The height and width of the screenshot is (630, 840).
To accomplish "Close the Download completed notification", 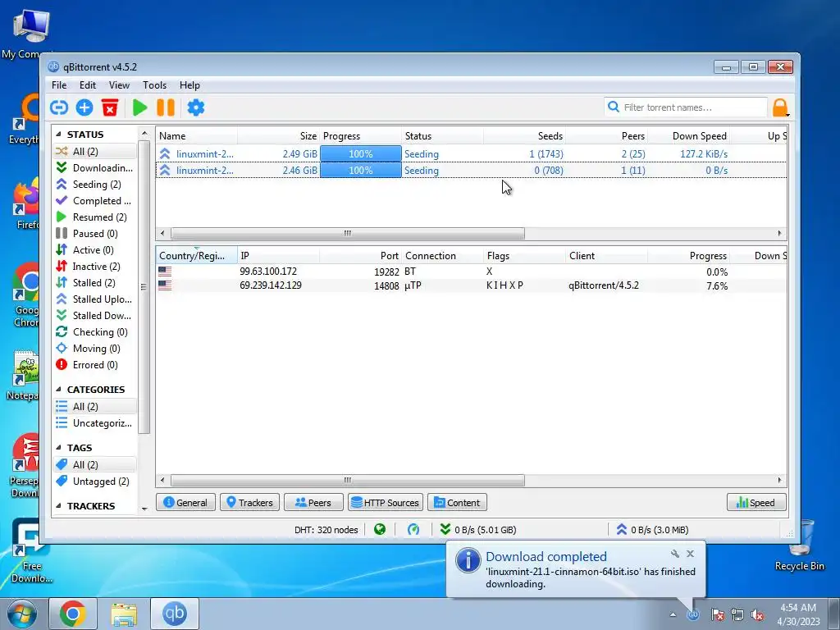I will [x=690, y=554].
